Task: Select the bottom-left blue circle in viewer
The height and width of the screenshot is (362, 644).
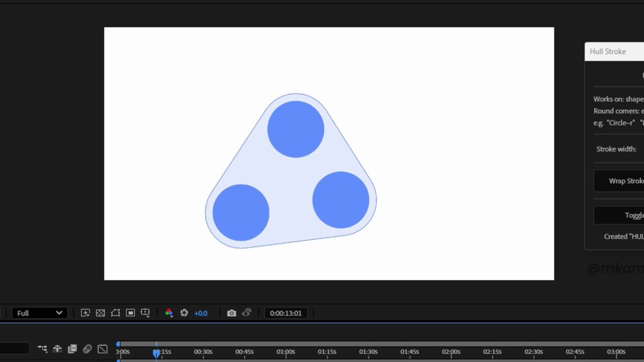Action: pyautogui.click(x=241, y=212)
